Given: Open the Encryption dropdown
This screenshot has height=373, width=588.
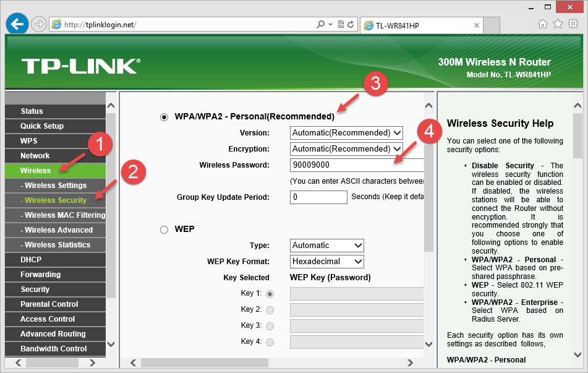Looking at the screenshot, I should click(x=346, y=149).
